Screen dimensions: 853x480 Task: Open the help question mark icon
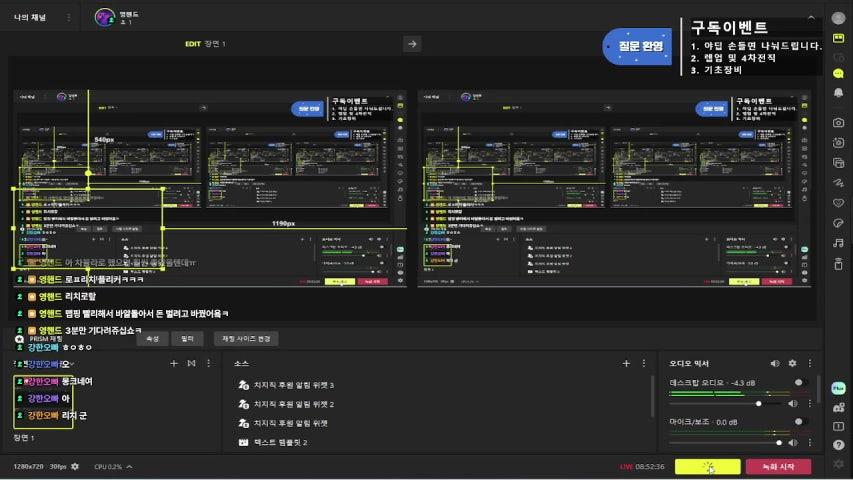(838, 445)
